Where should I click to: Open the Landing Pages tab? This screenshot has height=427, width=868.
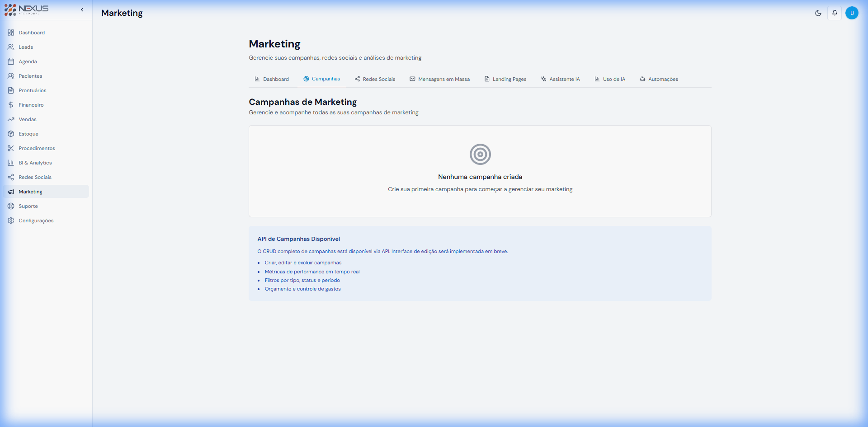505,79
